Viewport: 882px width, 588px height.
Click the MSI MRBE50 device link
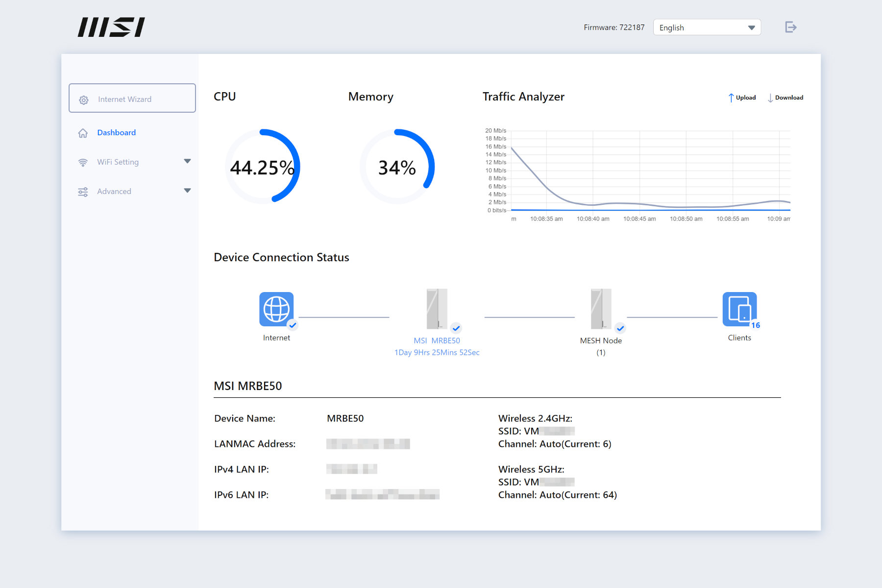point(437,341)
